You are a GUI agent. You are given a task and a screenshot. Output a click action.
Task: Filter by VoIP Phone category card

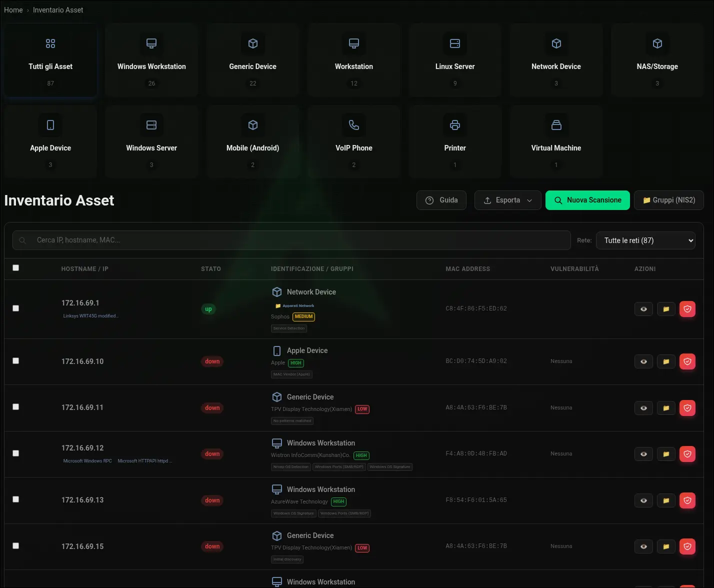pyautogui.click(x=354, y=141)
